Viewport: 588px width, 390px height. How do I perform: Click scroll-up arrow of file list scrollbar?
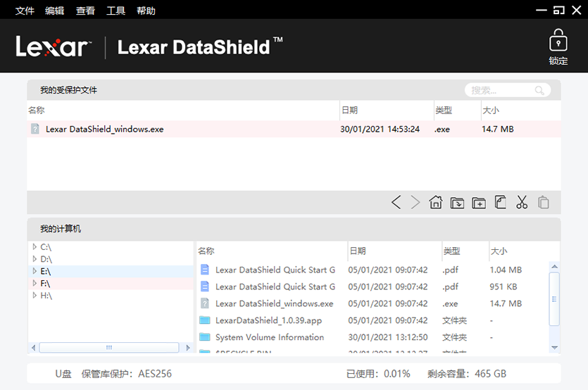[555, 266]
